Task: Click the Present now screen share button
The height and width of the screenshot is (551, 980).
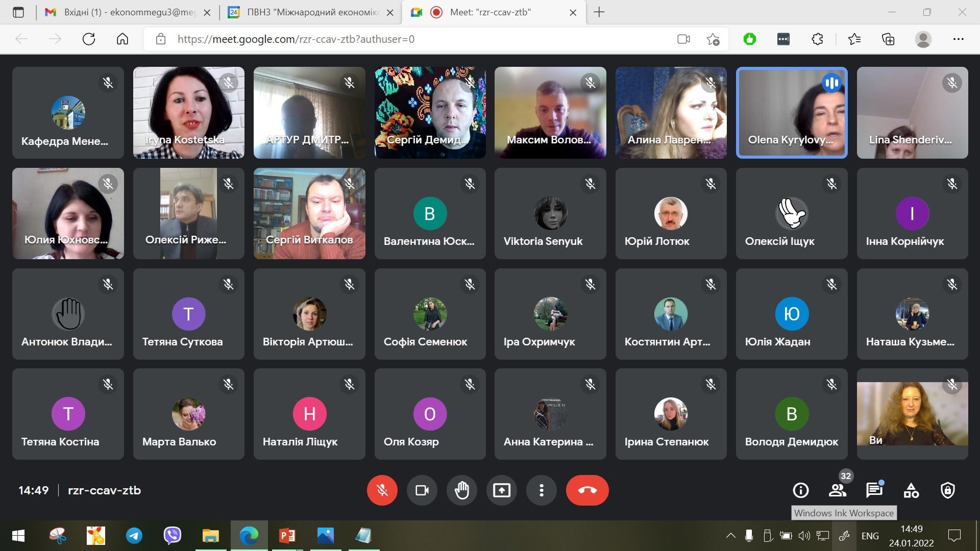Action: (502, 490)
